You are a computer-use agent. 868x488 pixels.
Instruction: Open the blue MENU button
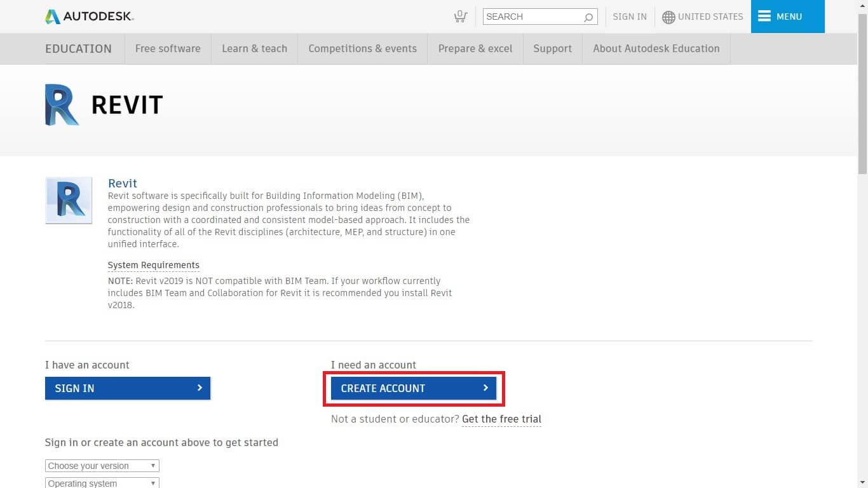click(x=788, y=17)
